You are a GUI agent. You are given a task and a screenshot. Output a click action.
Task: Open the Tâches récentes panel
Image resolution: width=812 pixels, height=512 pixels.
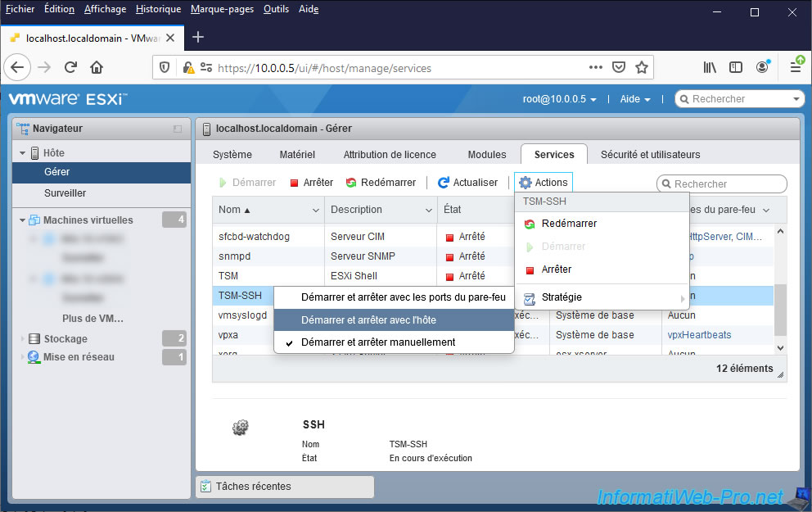[285, 487]
